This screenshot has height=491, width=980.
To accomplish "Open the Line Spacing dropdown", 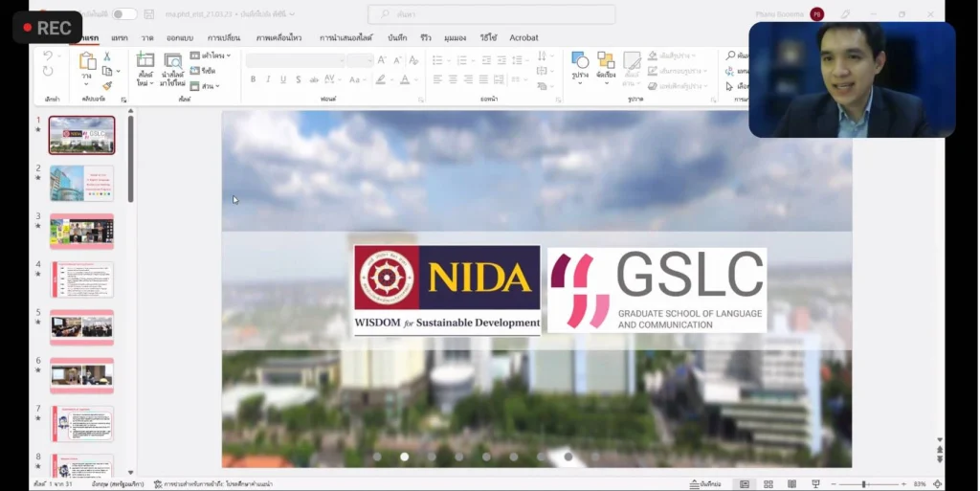I will pyautogui.click(x=518, y=60).
